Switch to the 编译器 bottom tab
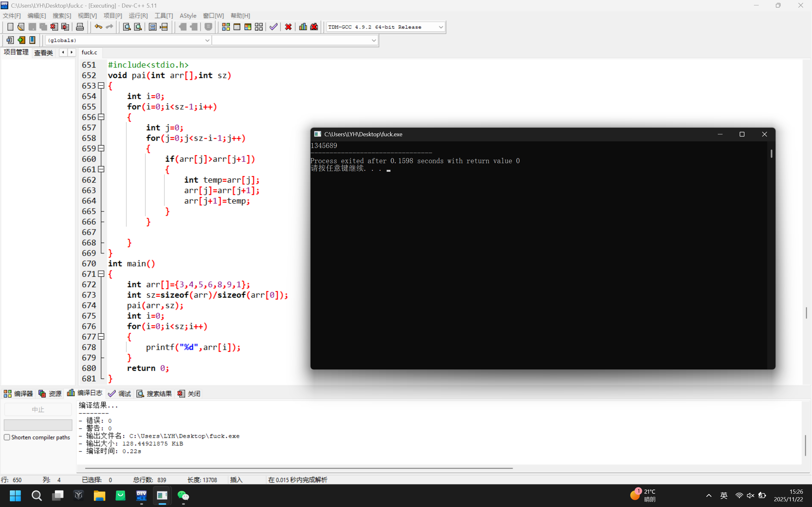The height and width of the screenshot is (507, 812). click(18, 394)
